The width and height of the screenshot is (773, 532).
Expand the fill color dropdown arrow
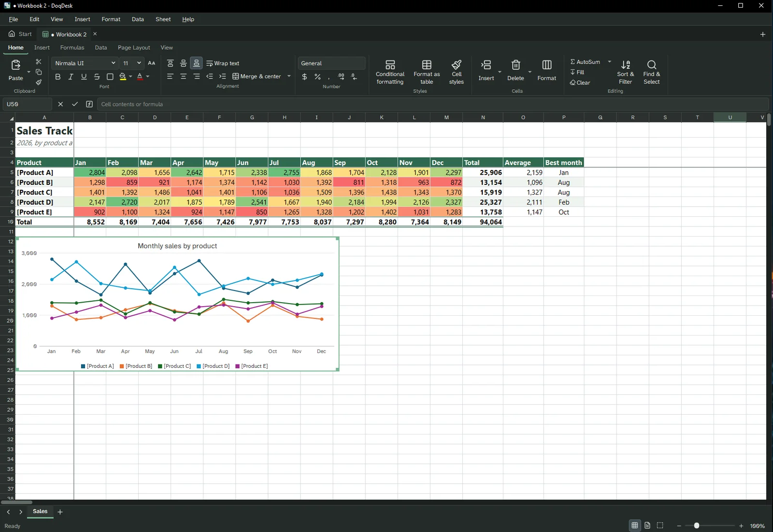point(130,77)
